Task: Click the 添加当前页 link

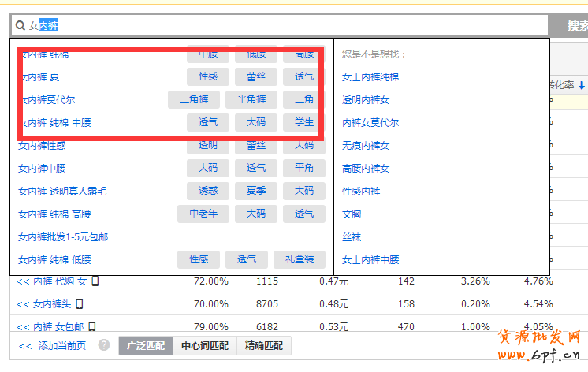Action: [x=62, y=345]
